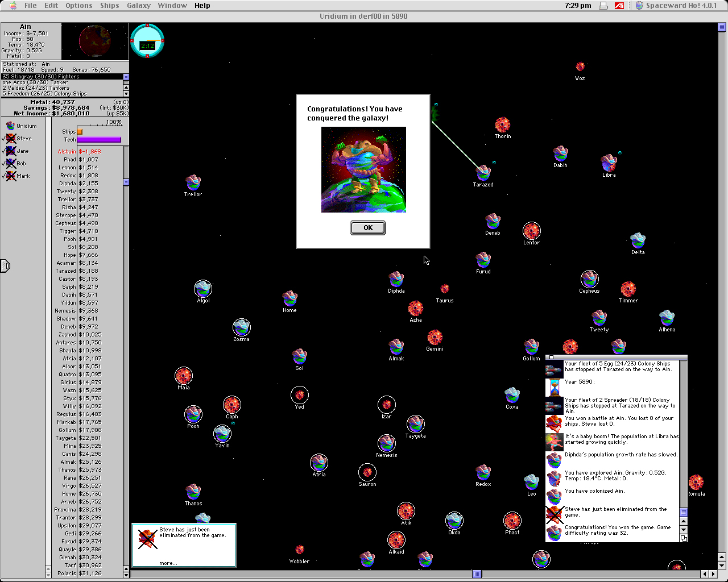Click the map horizontal scroll right arrow
Image resolution: width=728 pixels, height=582 pixels.
coord(713,574)
